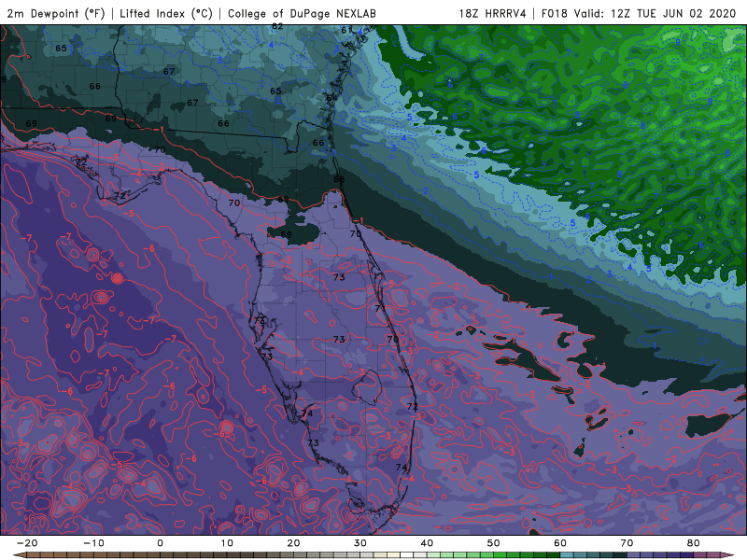Click the '-10' colorbar scale label
The height and width of the screenshot is (560, 747).
[x=93, y=543]
